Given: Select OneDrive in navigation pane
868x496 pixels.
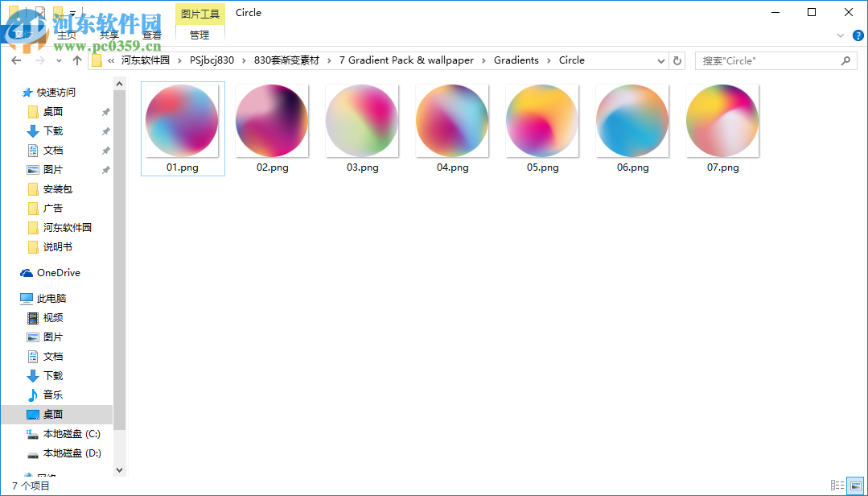Looking at the screenshot, I should coord(58,273).
